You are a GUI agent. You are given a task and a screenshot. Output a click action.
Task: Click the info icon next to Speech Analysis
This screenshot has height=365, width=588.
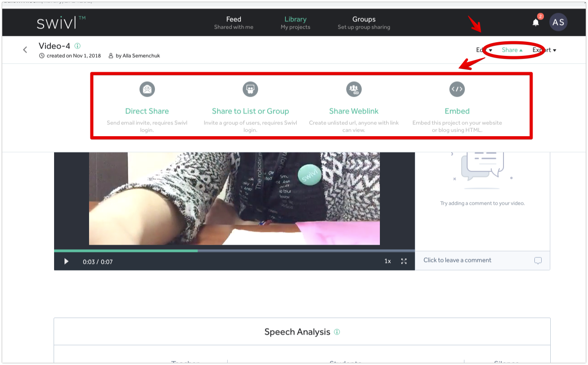(337, 332)
